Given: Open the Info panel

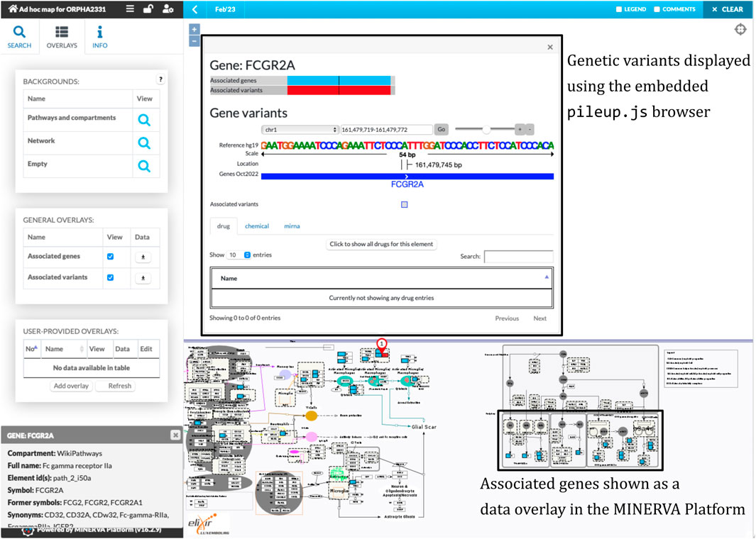Looking at the screenshot, I should [x=100, y=37].
